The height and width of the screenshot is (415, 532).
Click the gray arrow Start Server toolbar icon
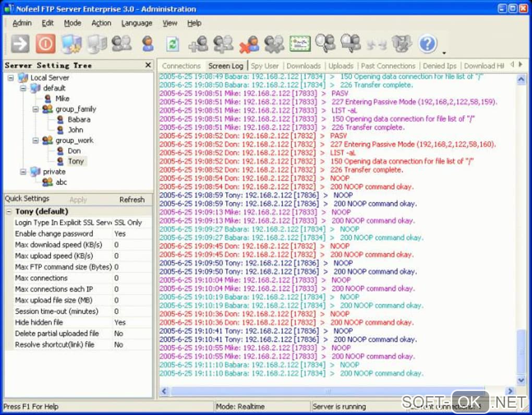20,44
